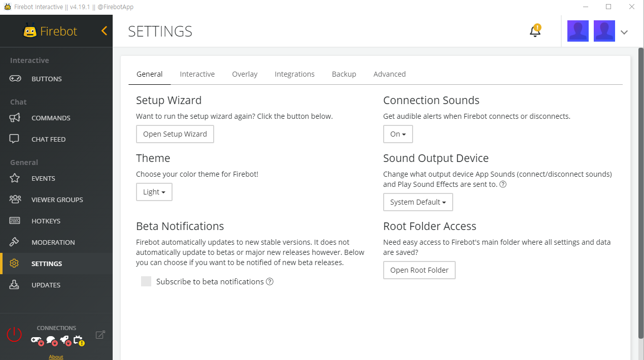Click the rocket connection status icon
This screenshot has height=360, width=644.
(65, 340)
